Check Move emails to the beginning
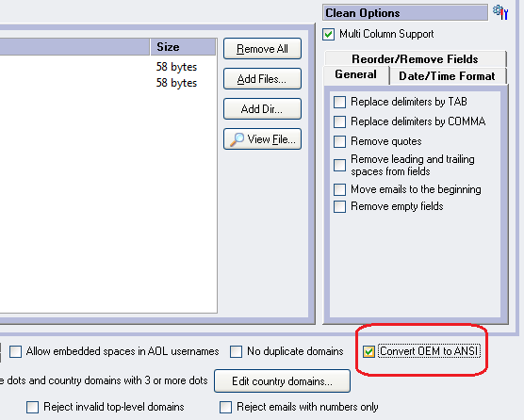524x420 pixels. (339, 189)
